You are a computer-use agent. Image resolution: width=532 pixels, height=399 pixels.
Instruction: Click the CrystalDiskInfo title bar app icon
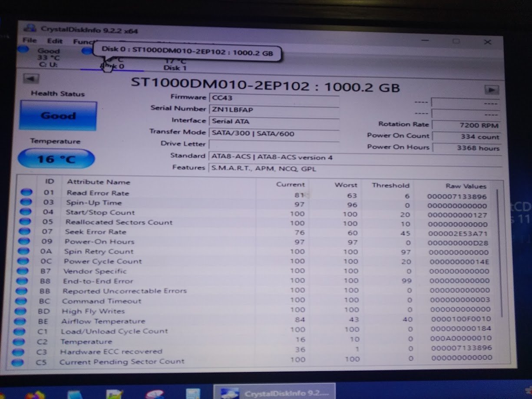point(30,28)
